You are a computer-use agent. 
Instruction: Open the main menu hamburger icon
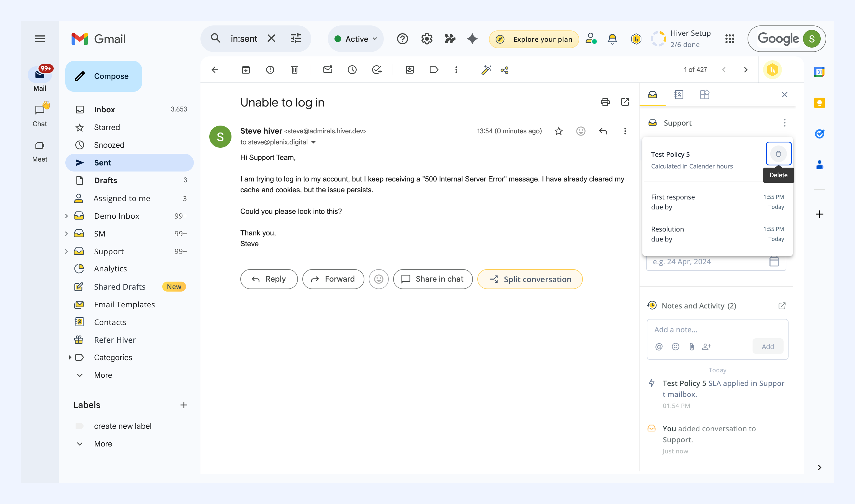[x=40, y=39]
